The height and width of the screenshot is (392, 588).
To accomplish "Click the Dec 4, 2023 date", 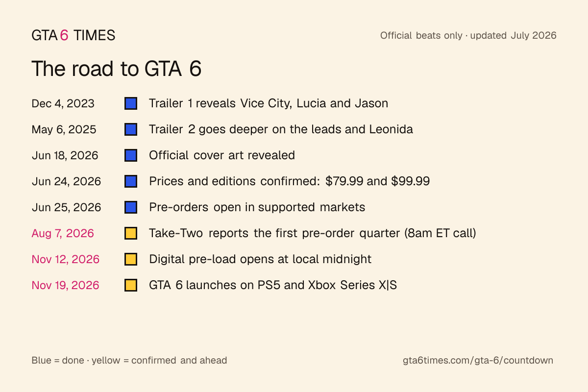I will (x=63, y=103).
